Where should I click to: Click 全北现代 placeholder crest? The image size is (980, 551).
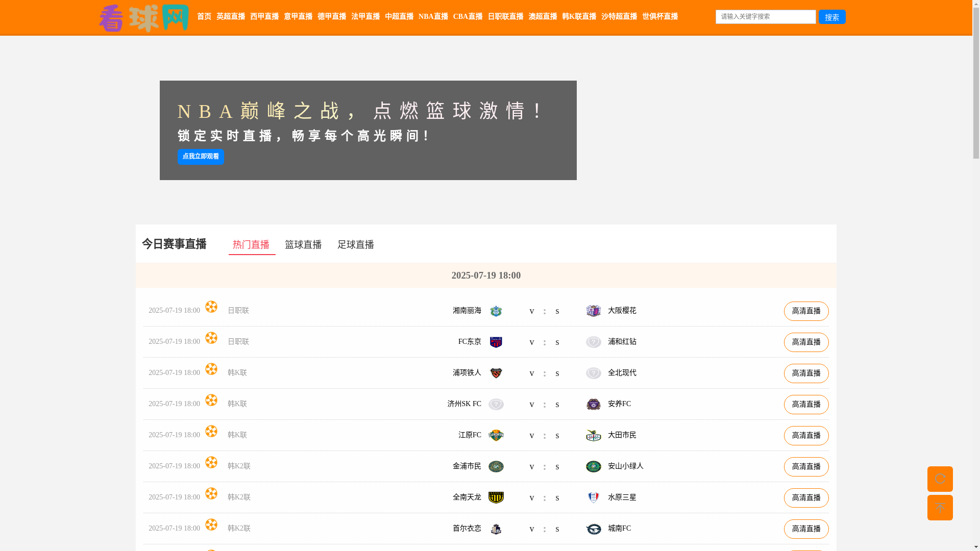point(593,373)
